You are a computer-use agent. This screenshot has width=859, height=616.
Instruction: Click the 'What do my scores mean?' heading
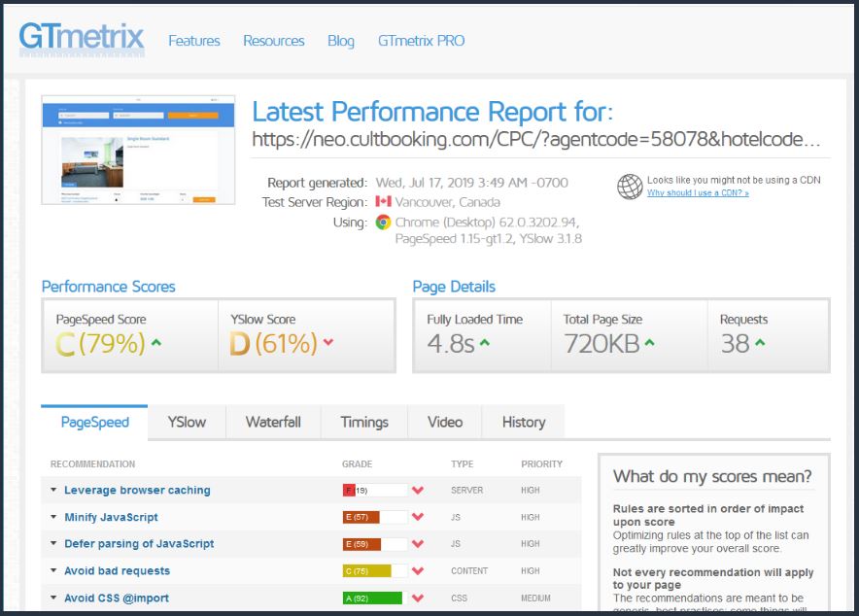click(x=712, y=476)
